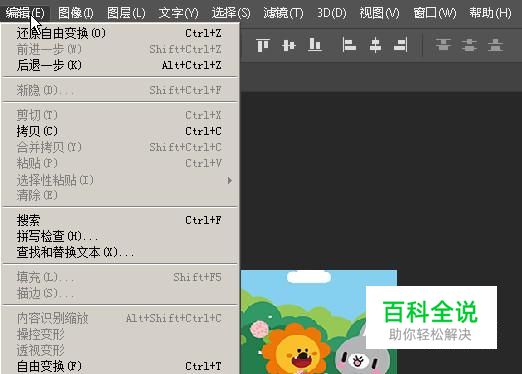Choose 前进一步(W) menu entry
The width and height of the screenshot is (522, 374).
tap(120, 49)
